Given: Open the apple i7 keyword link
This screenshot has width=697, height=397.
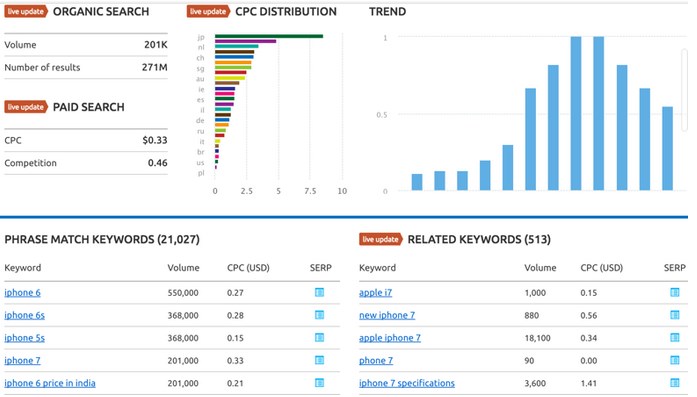Looking at the screenshot, I should tap(376, 293).
